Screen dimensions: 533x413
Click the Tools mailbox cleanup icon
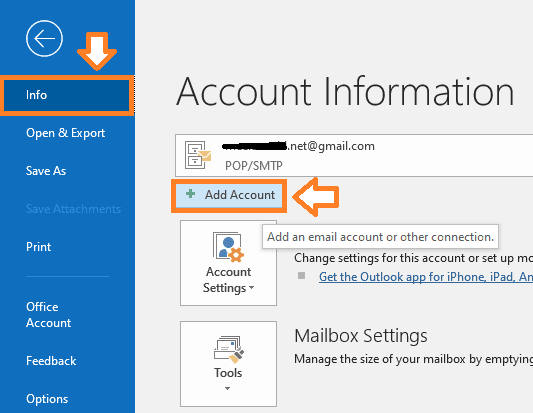click(228, 349)
